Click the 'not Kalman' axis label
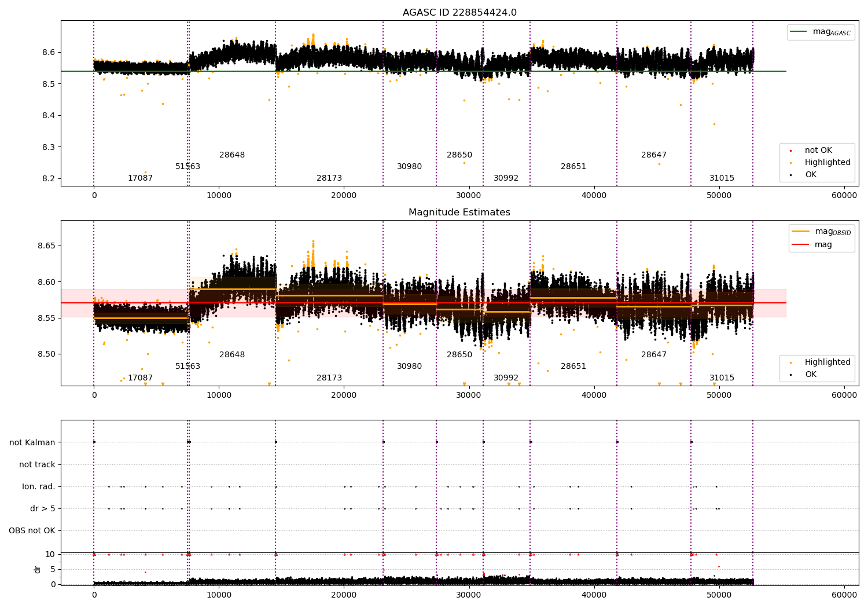This screenshot has height=608, width=868. click(32, 442)
